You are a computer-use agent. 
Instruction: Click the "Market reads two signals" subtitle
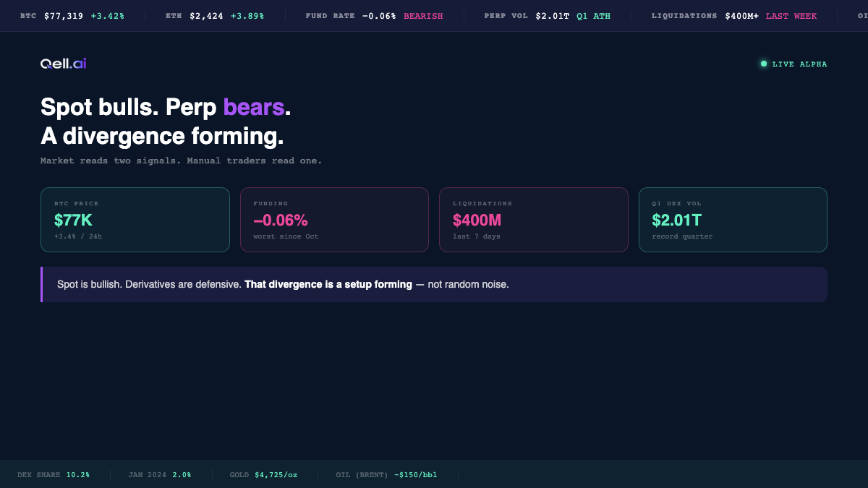point(181,160)
